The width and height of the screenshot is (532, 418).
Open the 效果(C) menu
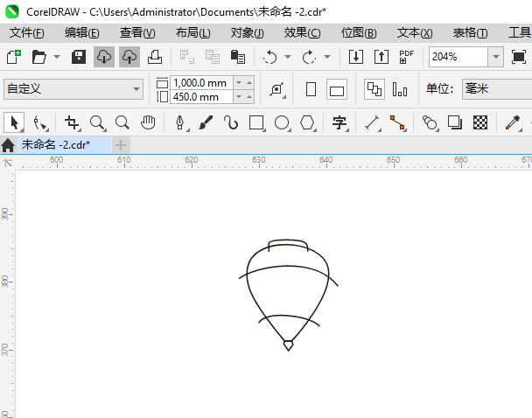(302, 33)
